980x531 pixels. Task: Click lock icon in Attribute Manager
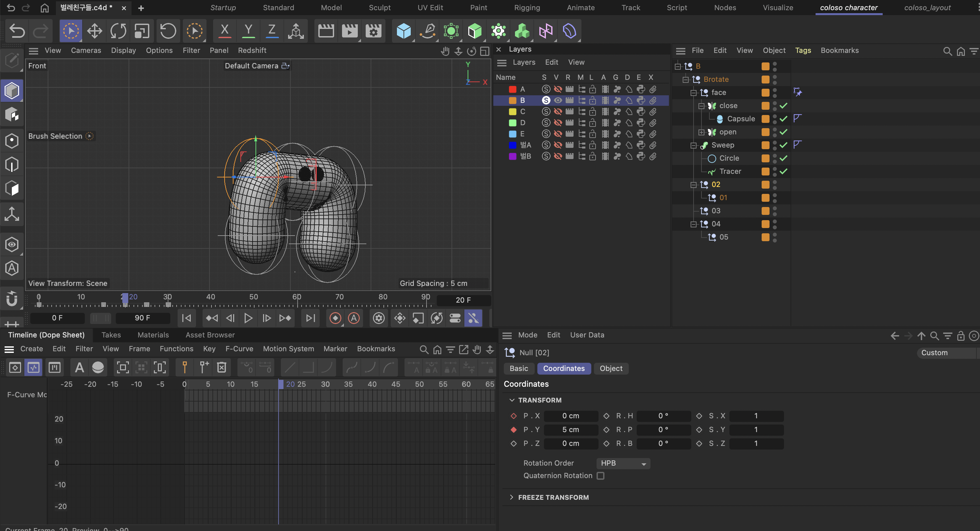961,335
